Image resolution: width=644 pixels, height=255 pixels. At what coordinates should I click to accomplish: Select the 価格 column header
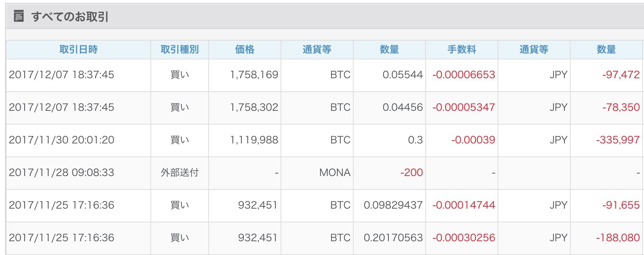pyautogui.click(x=245, y=50)
